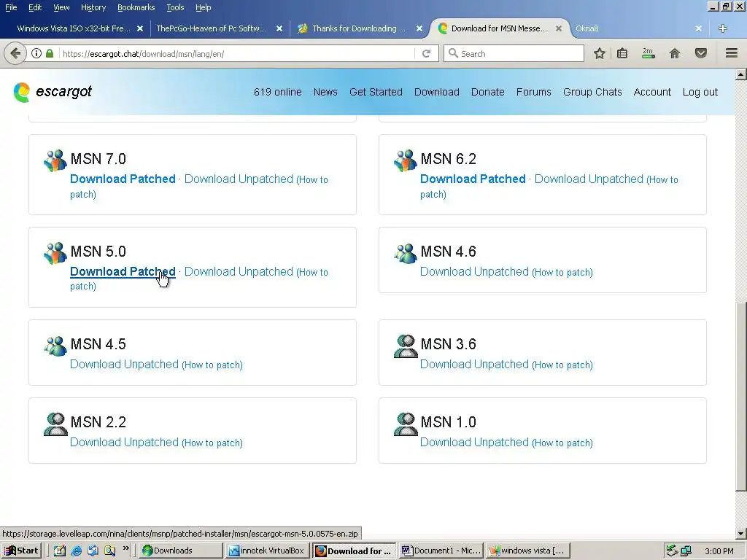Screen dimensions: 747x560
Task: Go to Get Started page
Action: 376,92
